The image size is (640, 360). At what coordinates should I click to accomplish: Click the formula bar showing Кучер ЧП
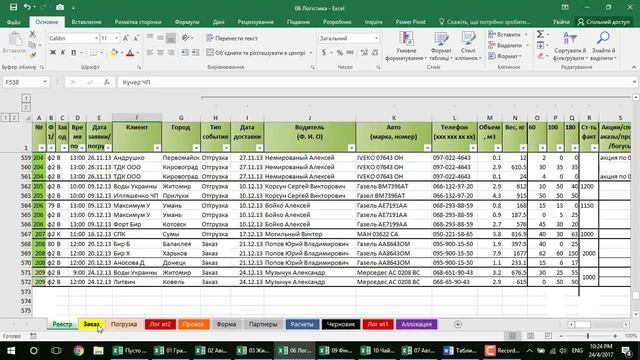(376, 82)
